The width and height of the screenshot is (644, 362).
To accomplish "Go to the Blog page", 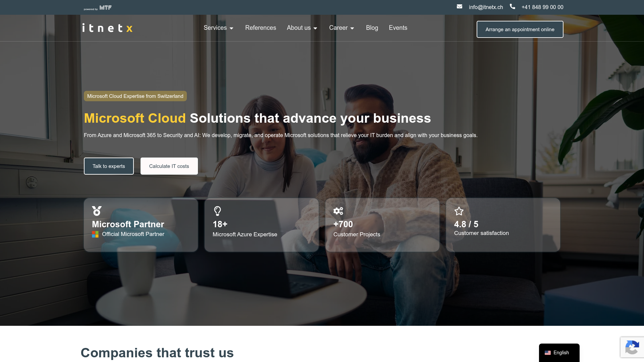I will point(372,28).
